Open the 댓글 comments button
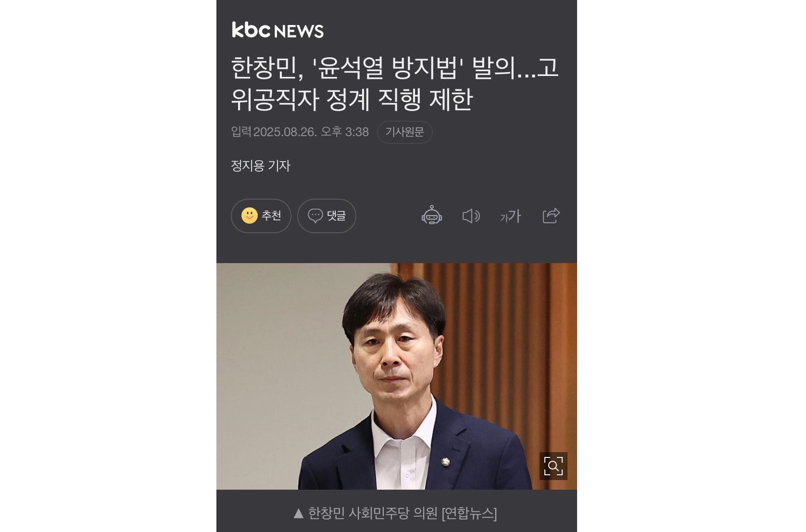806x532 pixels. point(327,216)
